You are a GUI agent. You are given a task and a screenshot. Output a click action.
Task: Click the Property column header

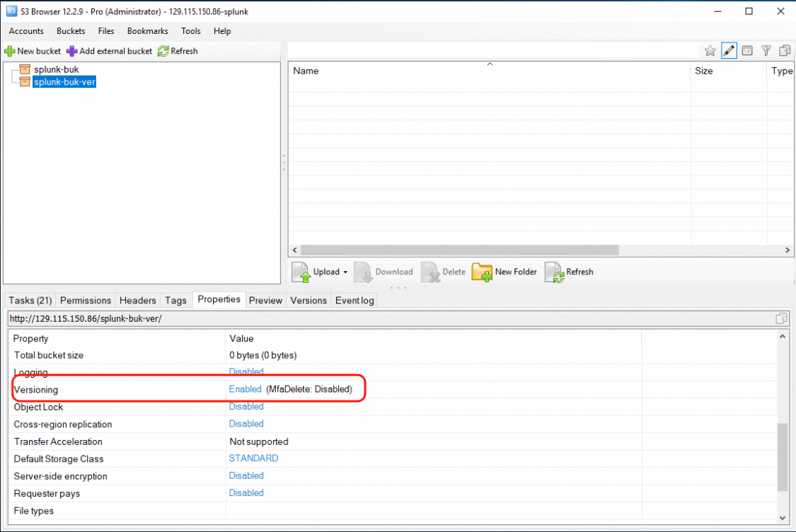pyautogui.click(x=117, y=339)
